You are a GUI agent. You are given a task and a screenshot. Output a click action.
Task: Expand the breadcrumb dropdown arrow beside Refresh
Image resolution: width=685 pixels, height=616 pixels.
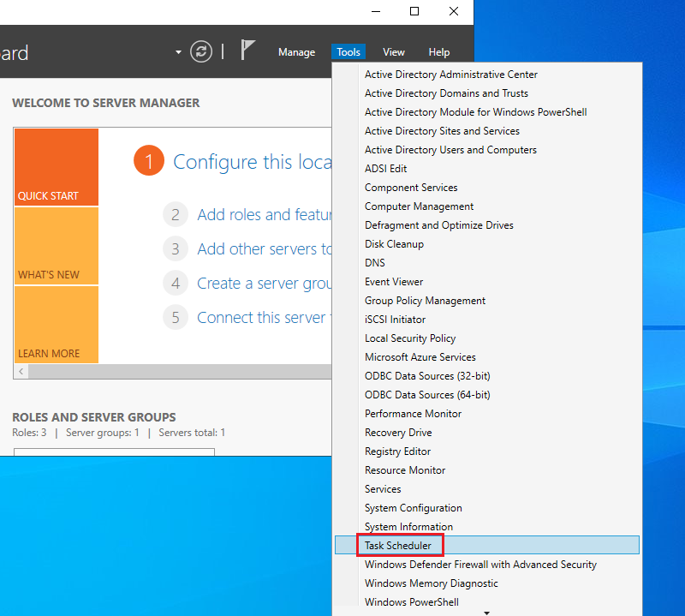point(178,52)
